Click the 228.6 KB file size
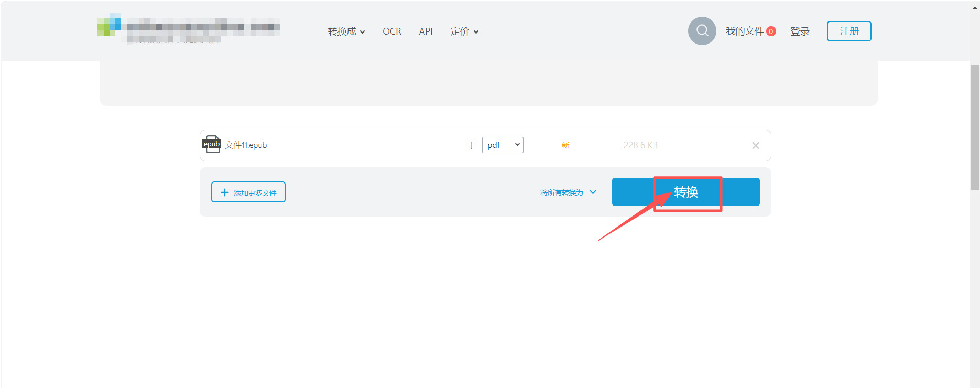 [x=640, y=145]
